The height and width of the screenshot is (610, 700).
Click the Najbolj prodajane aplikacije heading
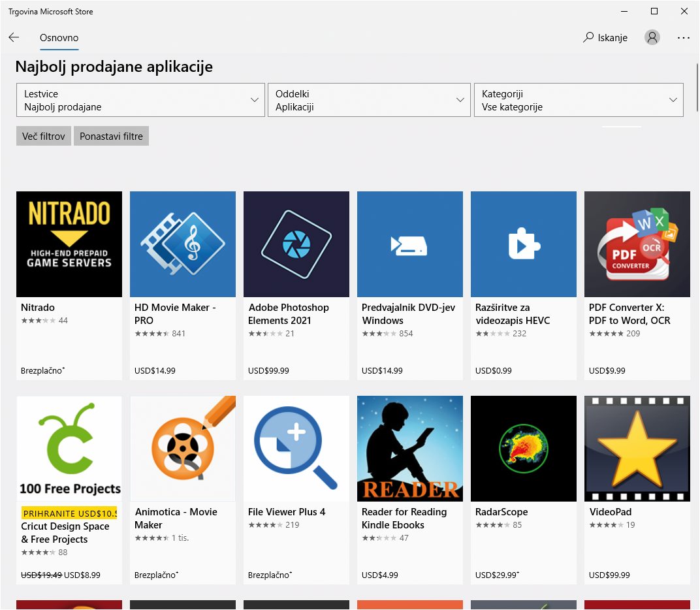coord(114,67)
